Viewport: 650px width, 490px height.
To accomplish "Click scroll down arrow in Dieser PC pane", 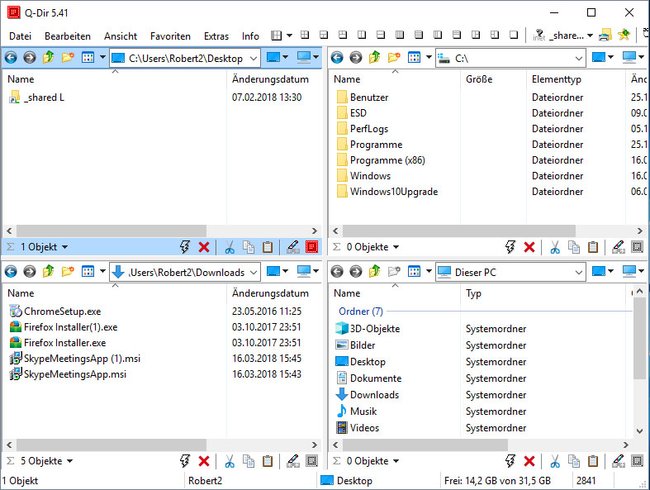I will [x=640, y=431].
